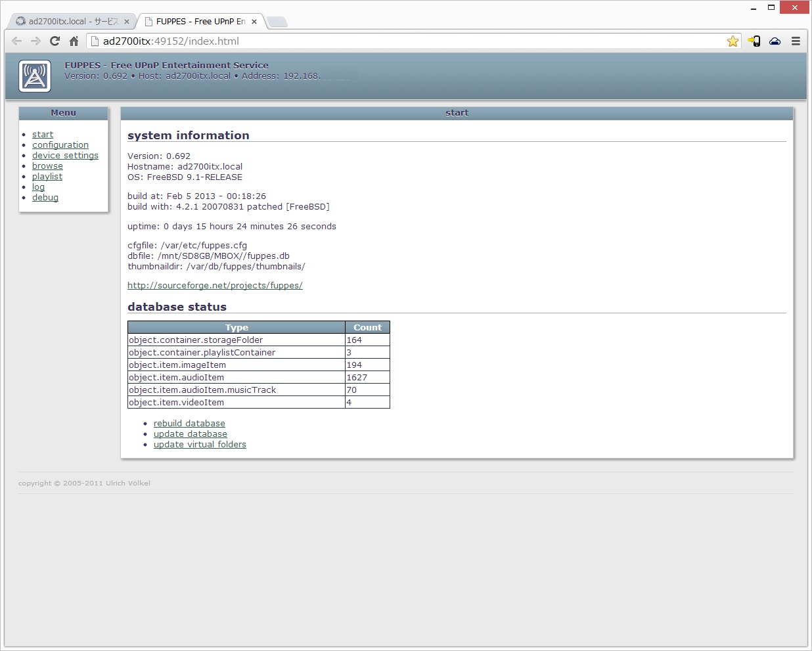Click the count value 1627

[x=357, y=378]
